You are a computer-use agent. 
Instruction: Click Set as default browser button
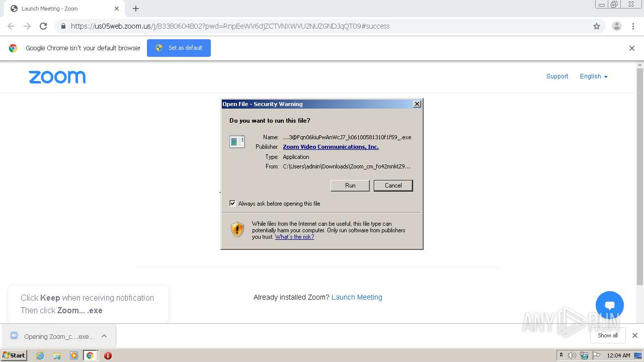179,48
